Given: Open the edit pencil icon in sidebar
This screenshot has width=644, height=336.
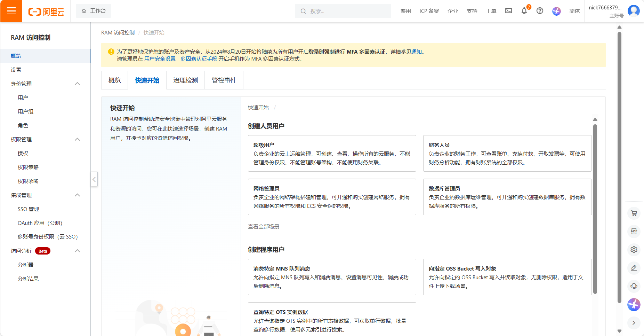Looking at the screenshot, I should click(x=634, y=268).
